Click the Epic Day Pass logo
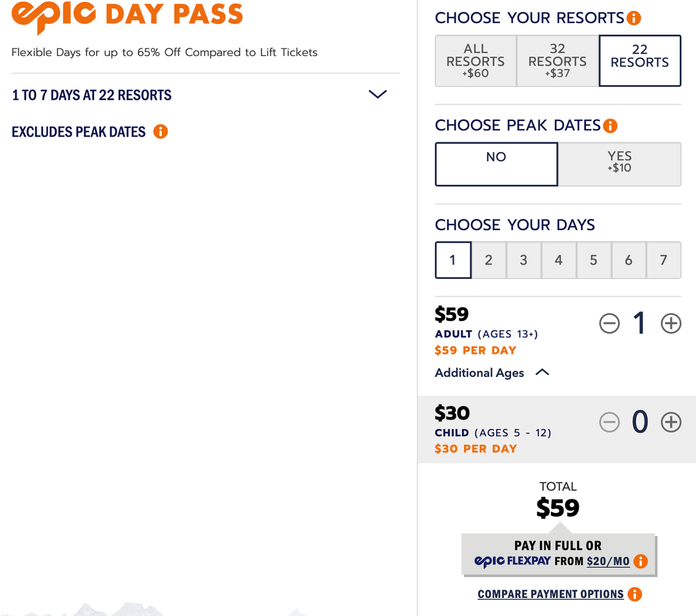The width and height of the screenshot is (696, 616). [x=127, y=16]
